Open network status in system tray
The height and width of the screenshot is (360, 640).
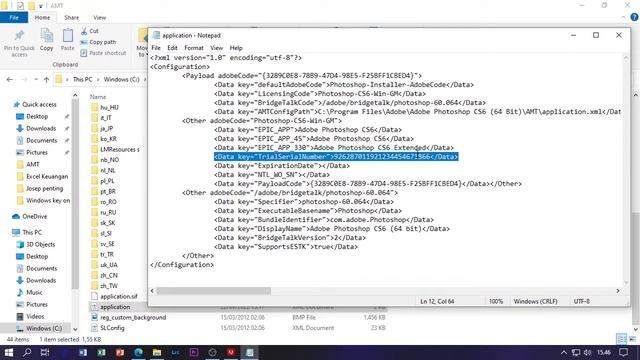click(x=576, y=352)
